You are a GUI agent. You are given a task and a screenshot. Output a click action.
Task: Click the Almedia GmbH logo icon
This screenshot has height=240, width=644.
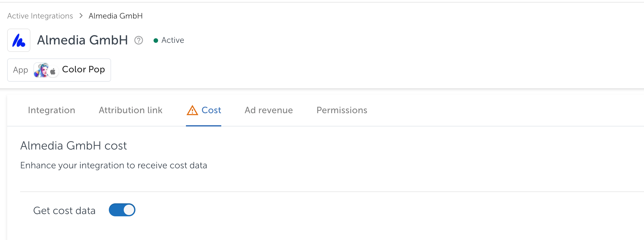click(x=19, y=40)
